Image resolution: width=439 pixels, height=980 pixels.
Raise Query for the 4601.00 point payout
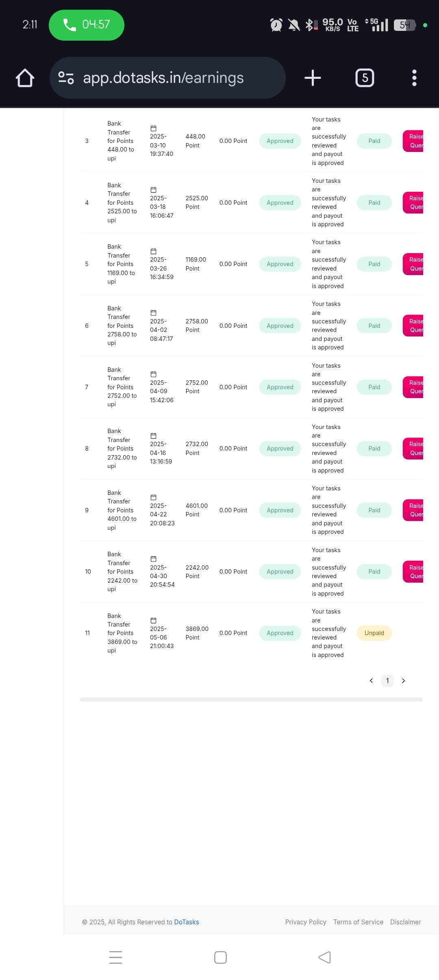point(413,510)
